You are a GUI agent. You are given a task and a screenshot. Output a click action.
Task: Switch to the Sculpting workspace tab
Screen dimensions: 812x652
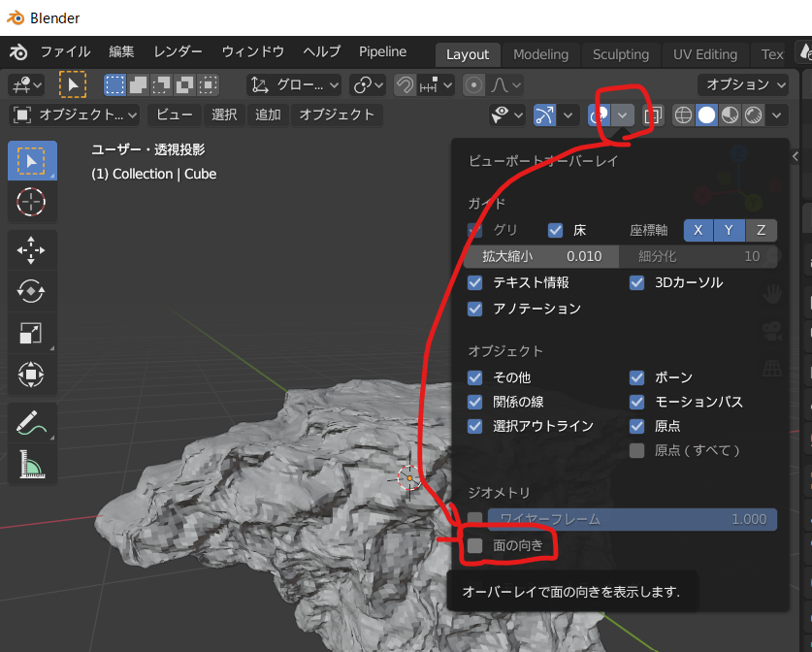[x=620, y=54]
